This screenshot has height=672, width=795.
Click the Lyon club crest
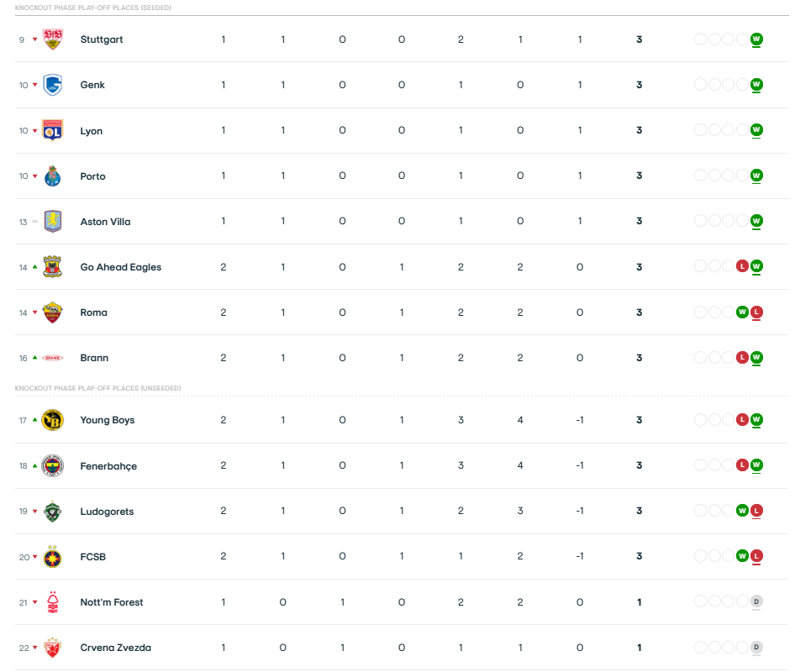tap(53, 131)
